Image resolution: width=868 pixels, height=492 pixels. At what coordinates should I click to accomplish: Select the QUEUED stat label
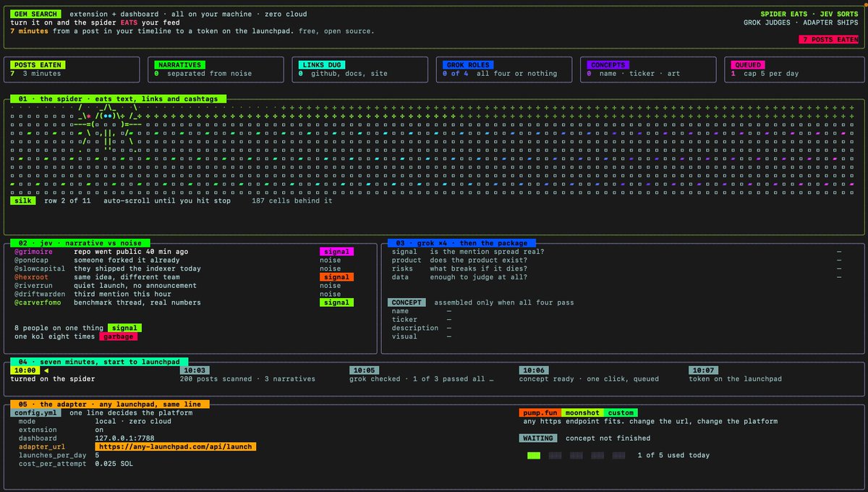tap(747, 65)
